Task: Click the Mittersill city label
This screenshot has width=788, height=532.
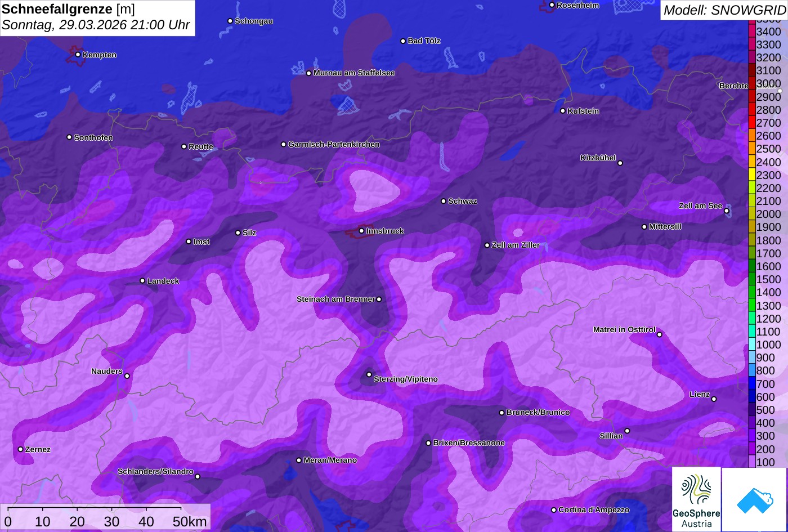Action: coord(665,226)
